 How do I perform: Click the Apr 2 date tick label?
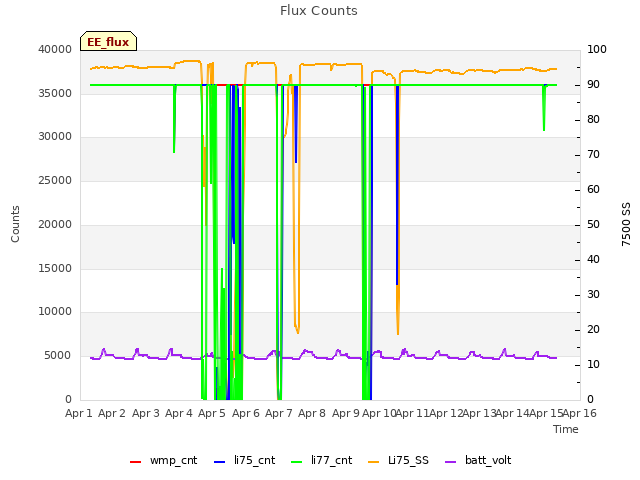pyautogui.click(x=112, y=413)
